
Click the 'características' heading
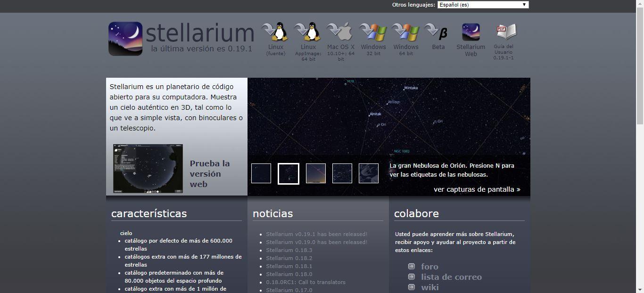149,213
